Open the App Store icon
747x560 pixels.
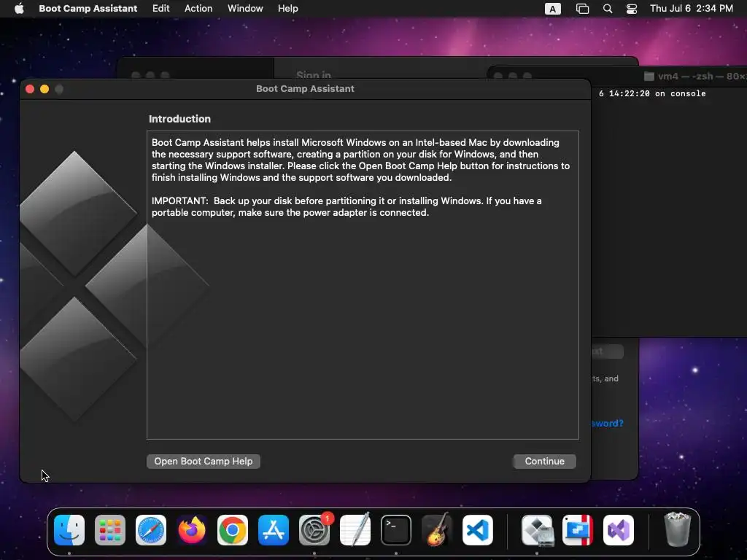274,530
